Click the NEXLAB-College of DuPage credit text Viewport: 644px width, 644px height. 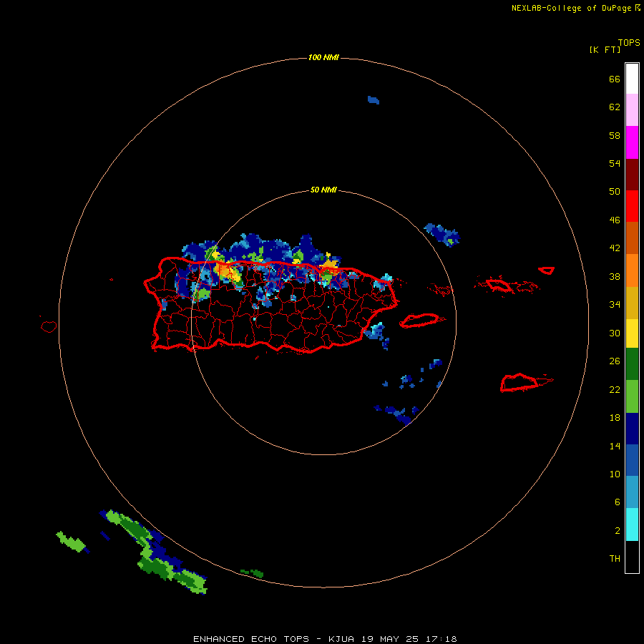click(x=571, y=8)
